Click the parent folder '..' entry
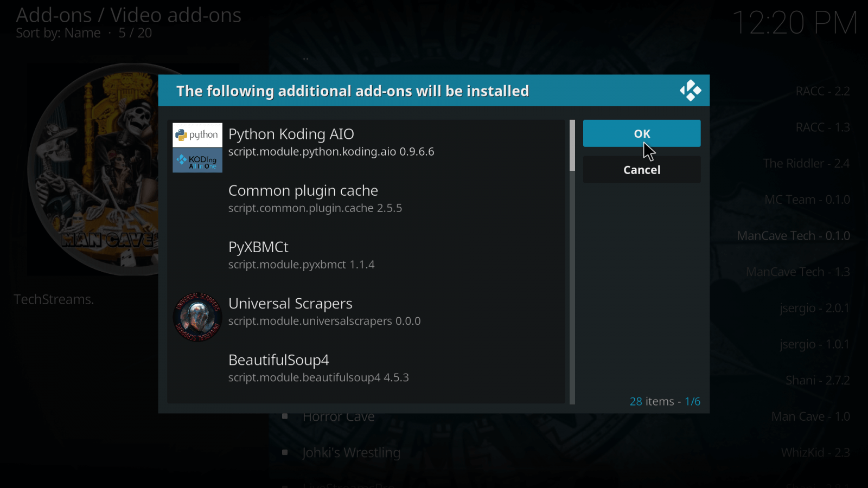868x488 pixels. click(305, 57)
